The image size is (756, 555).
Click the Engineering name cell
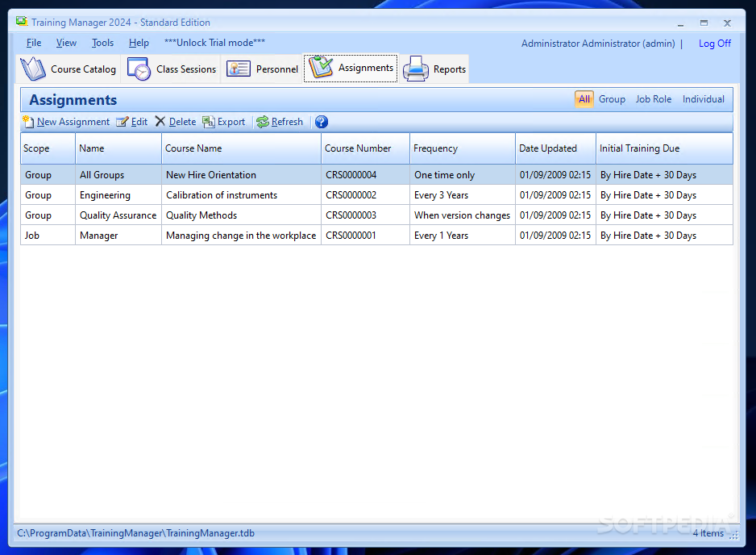(x=118, y=195)
